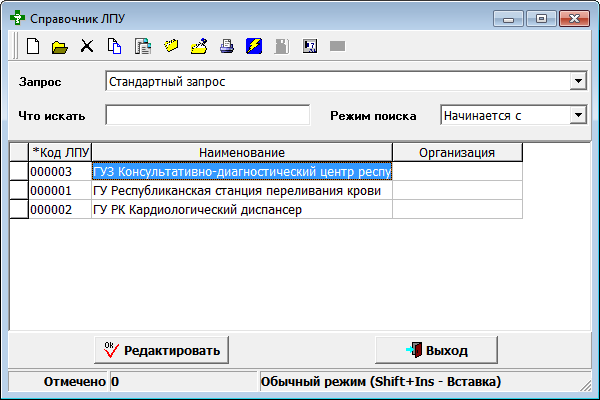This screenshot has width=600, height=400.
Task: Click the Open folder toolbar icon
Action: point(59,46)
